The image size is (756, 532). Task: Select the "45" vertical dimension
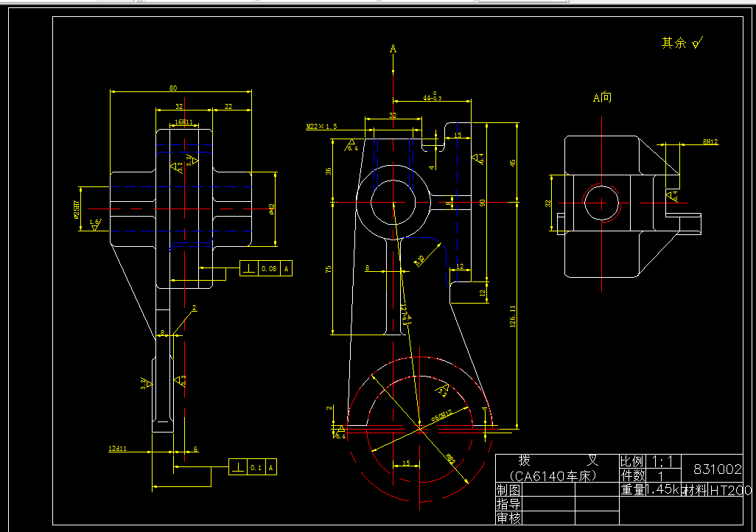tap(513, 163)
